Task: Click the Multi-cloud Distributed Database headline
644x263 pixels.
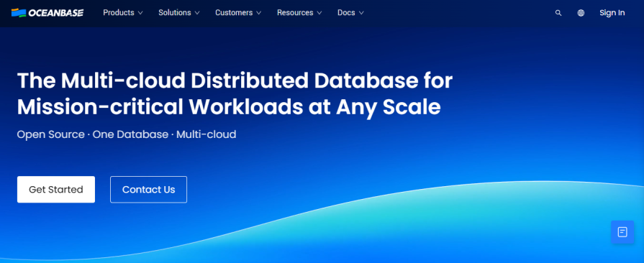Action: 235,94
